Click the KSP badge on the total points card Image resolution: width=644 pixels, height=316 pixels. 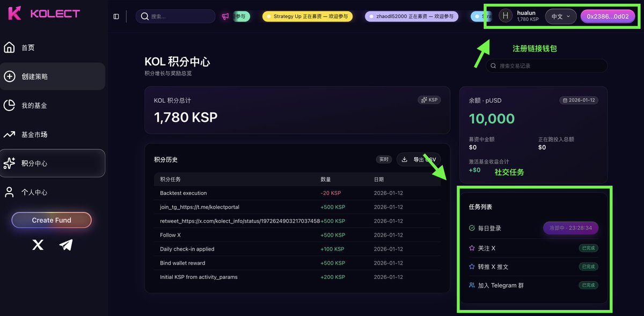(429, 100)
